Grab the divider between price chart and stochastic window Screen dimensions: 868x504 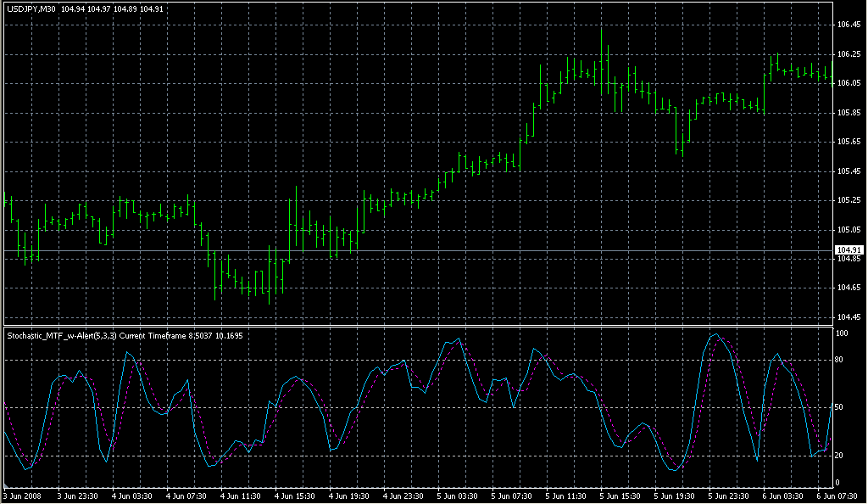pos(415,326)
